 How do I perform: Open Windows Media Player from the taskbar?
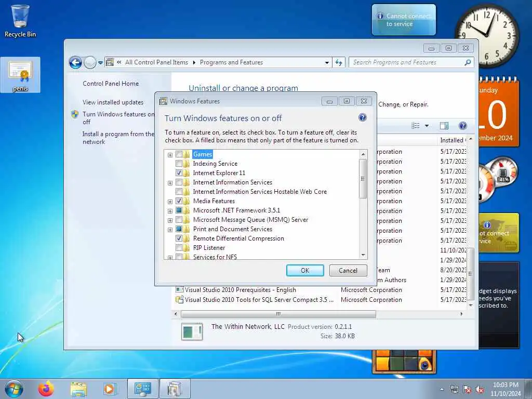click(110, 389)
